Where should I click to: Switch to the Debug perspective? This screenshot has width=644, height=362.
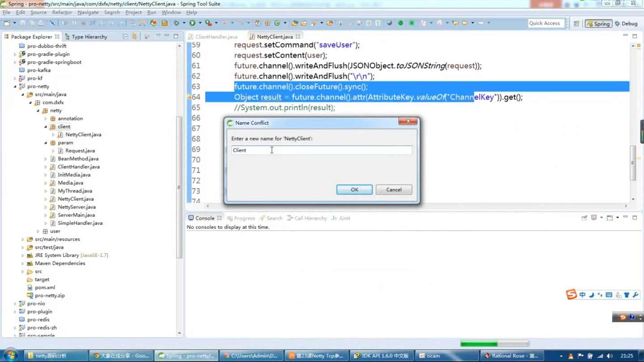coord(626,24)
